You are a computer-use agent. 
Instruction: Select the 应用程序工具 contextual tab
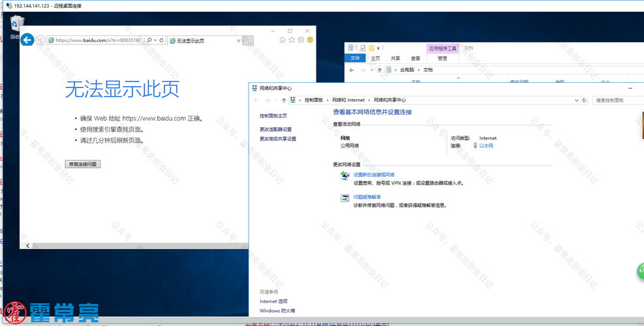(443, 48)
